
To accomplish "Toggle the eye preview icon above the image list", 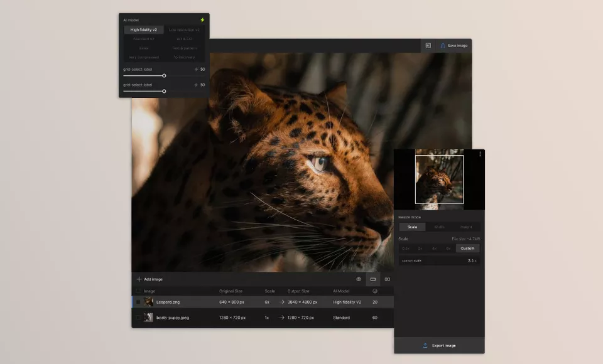I will [359, 279].
